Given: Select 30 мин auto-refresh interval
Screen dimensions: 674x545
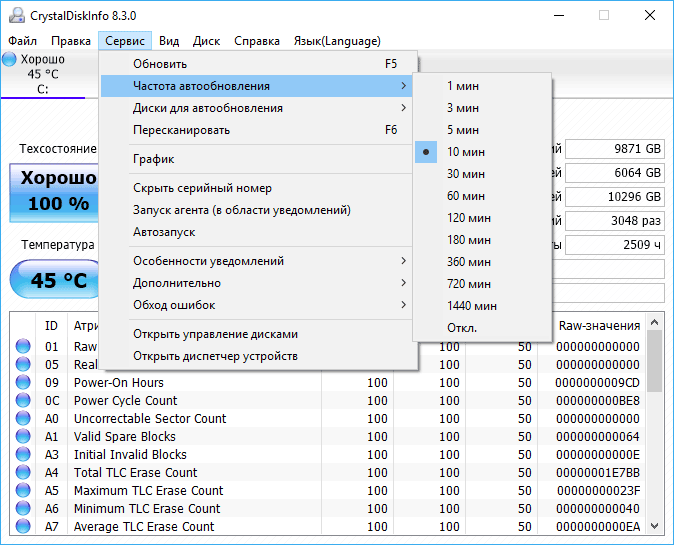Looking at the screenshot, I should (482, 174).
